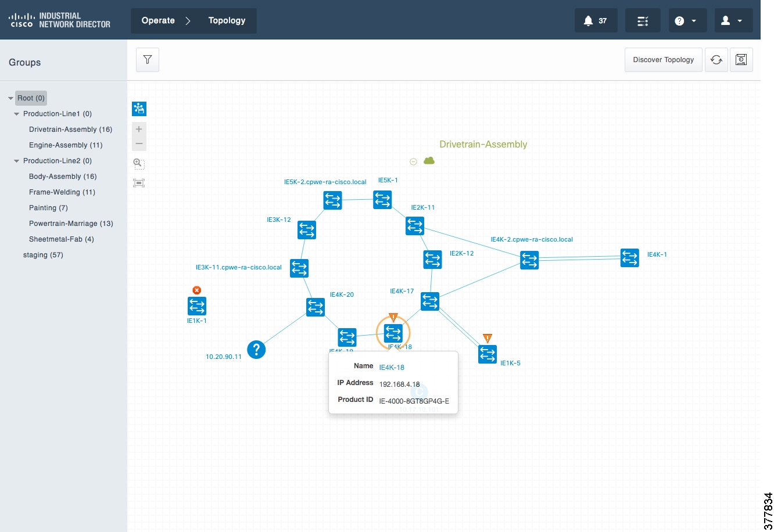The height and width of the screenshot is (532, 774).
Task: Open the tasks list icon in header
Action: tap(643, 21)
